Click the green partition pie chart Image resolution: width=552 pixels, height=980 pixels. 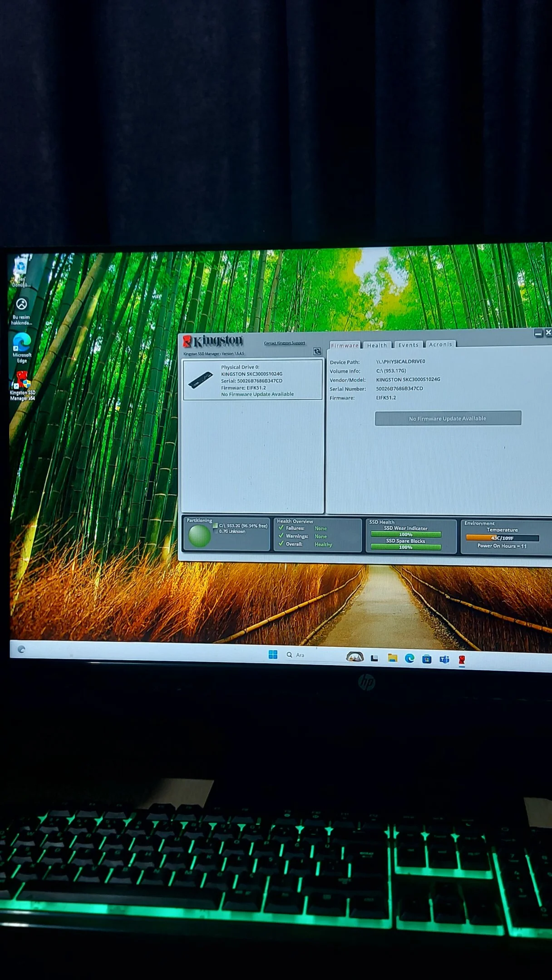pyautogui.click(x=199, y=536)
